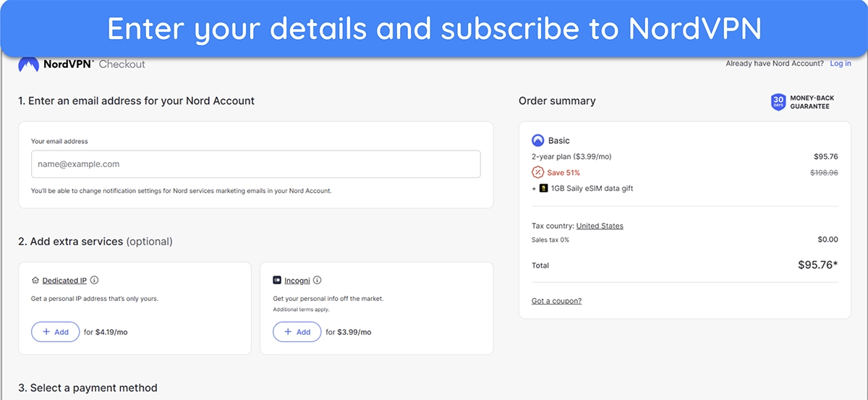Open the Got a coupon? link
868x400 pixels.
point(556,301)
